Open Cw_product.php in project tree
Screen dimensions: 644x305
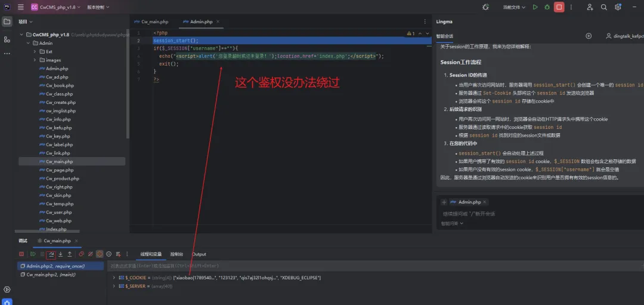pos(63,178)
